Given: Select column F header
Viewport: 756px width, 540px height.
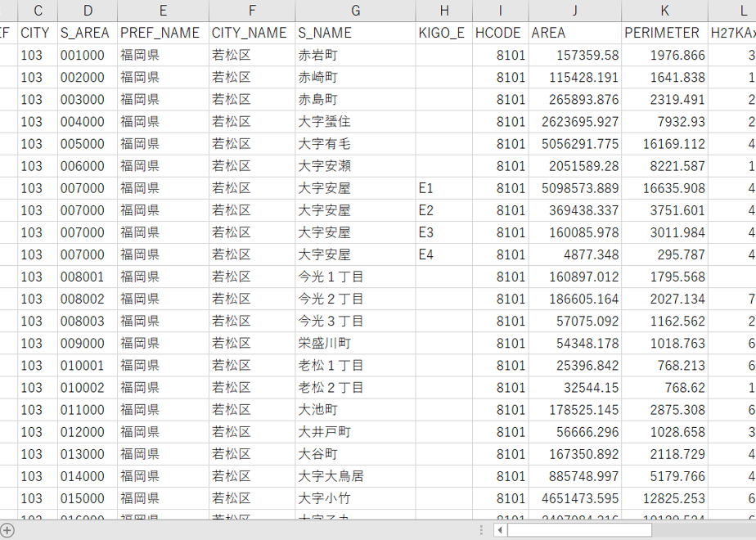Looking at the screenshot, I should click(x=252, y=11).
